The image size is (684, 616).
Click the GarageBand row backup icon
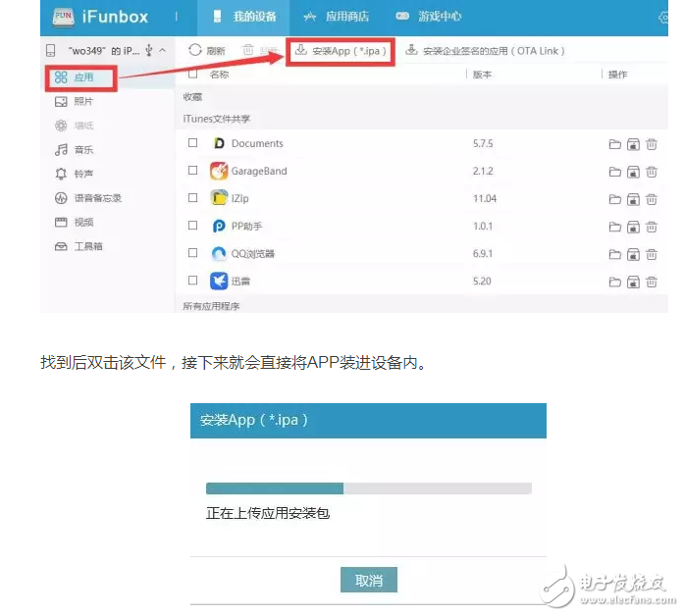point(633,172)
